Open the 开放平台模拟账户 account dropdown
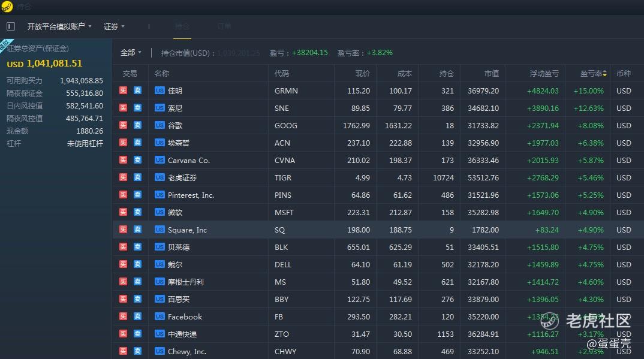The image size is (644, 359). click(x=59, y=26)
